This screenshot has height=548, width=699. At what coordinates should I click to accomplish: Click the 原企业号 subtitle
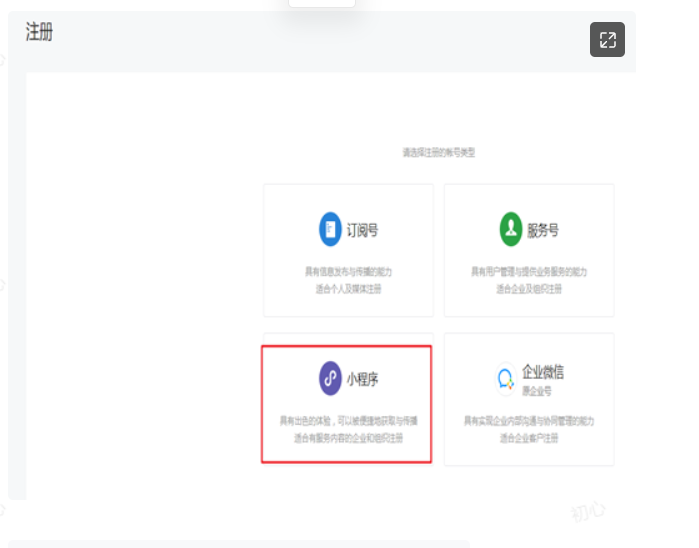click(x=537, y=391)
